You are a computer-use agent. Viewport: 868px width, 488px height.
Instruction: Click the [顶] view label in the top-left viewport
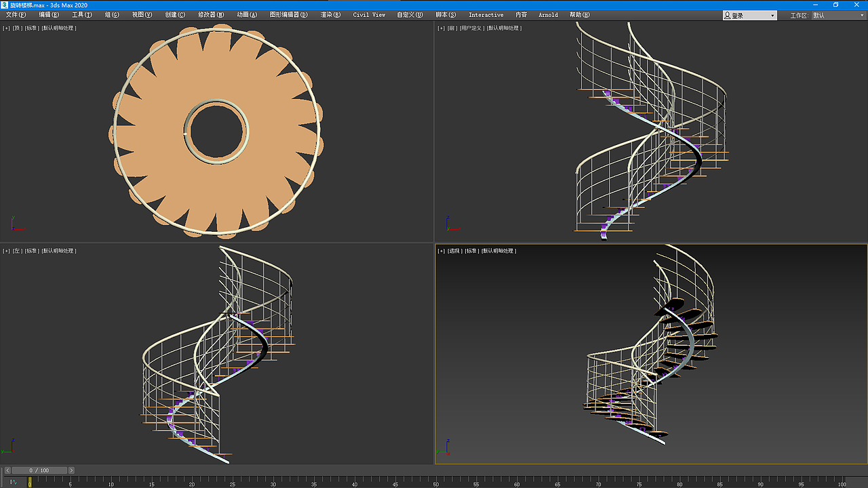click(x=18, y=28)
